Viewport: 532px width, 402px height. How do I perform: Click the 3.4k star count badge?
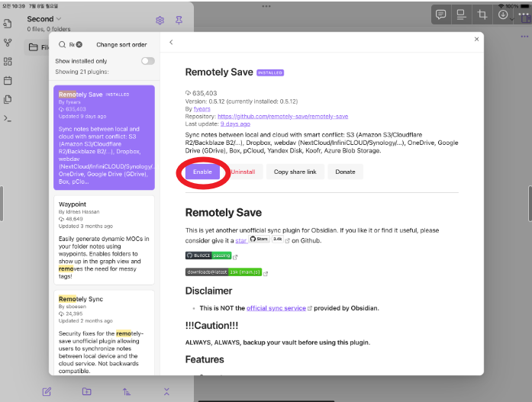click(278, 239)
